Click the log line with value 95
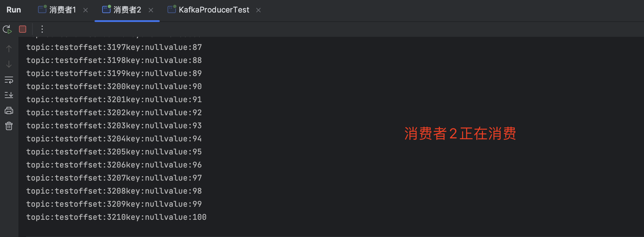The width and height of the screenshot is (644, 237). (x=114, y=152)
